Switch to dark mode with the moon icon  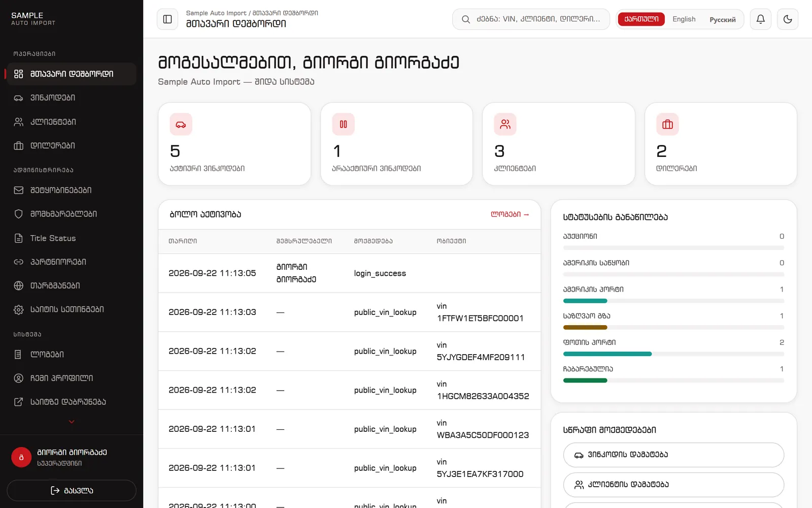(788, 19)
